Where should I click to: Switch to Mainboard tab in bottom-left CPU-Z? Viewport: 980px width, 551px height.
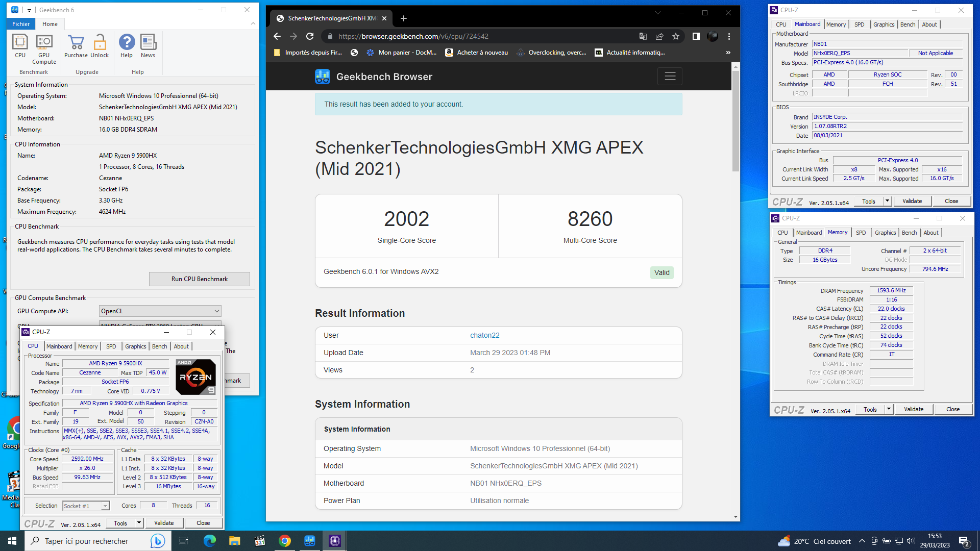59,346
